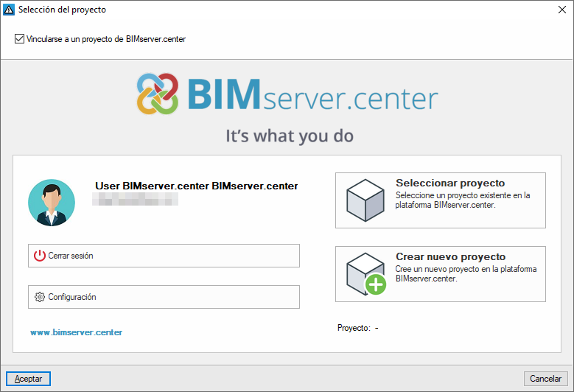Screen dimensions: 574x392
Task: Click the Crear nuevo proyecto cube-plus icon
Action: click(x=366, y=274)
